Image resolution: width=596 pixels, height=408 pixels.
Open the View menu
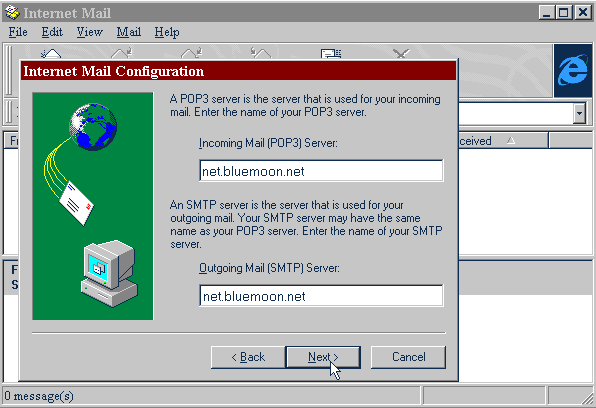pos(89,32)
